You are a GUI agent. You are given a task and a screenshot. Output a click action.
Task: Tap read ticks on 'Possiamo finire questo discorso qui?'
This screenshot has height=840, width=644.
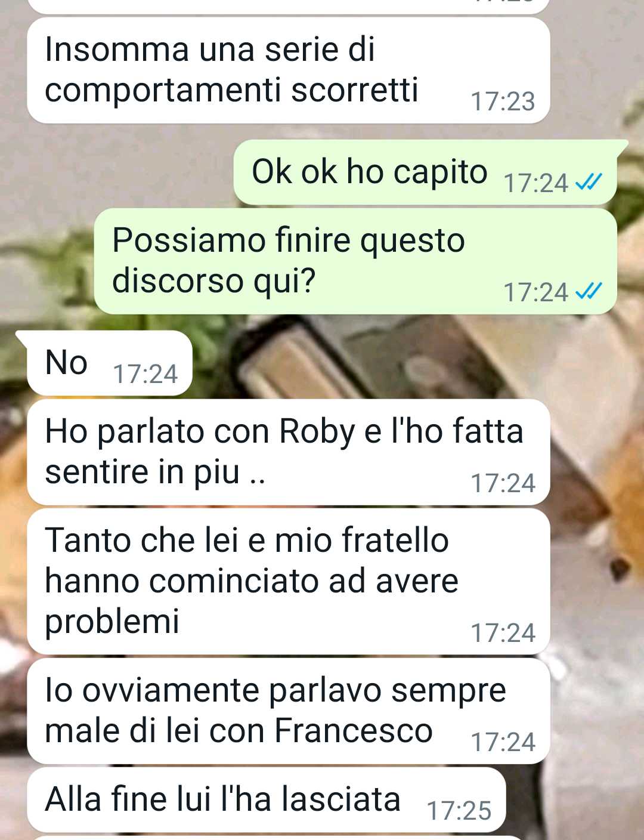tap(589, 291)
